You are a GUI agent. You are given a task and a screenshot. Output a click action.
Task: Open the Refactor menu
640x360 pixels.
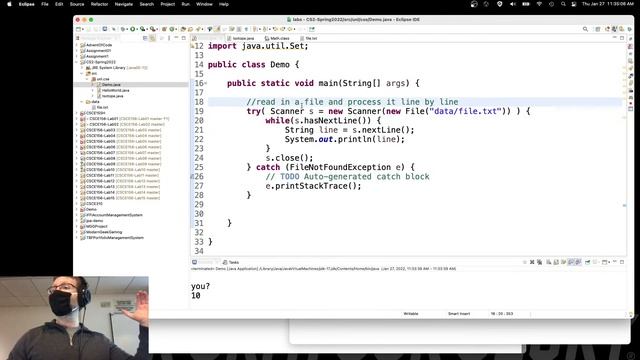click(99, 4)
